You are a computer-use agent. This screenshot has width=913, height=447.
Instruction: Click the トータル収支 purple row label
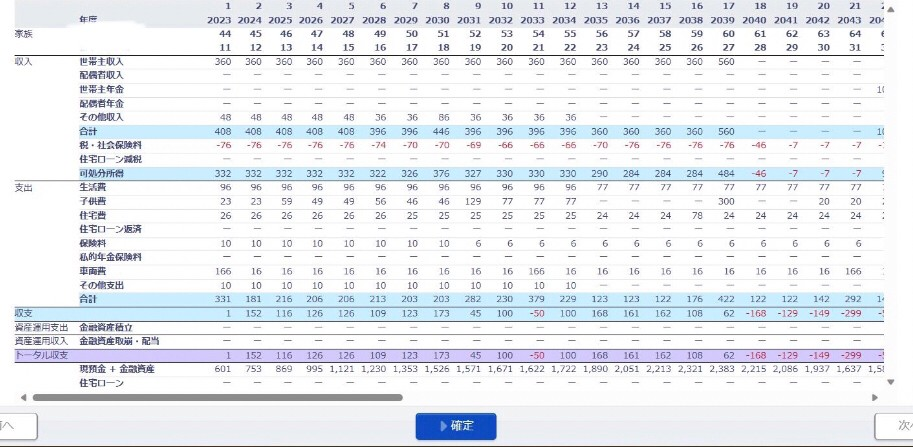click(x=41, y=355)
